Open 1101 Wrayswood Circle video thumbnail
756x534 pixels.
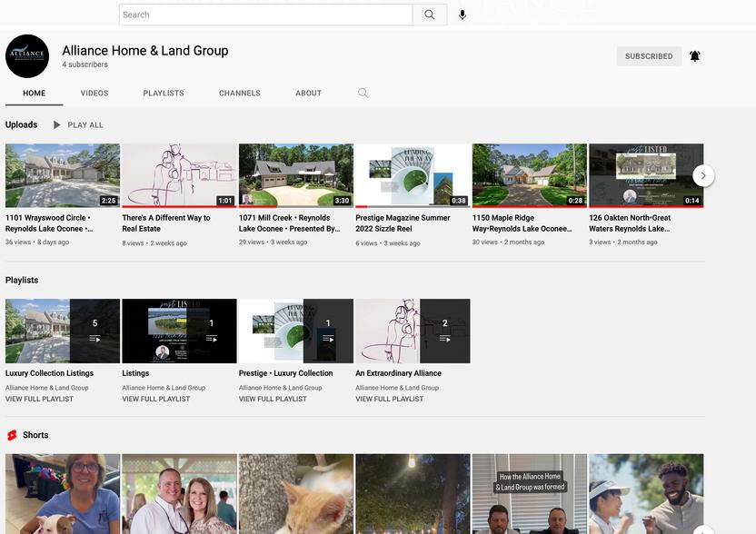[63, 175]
